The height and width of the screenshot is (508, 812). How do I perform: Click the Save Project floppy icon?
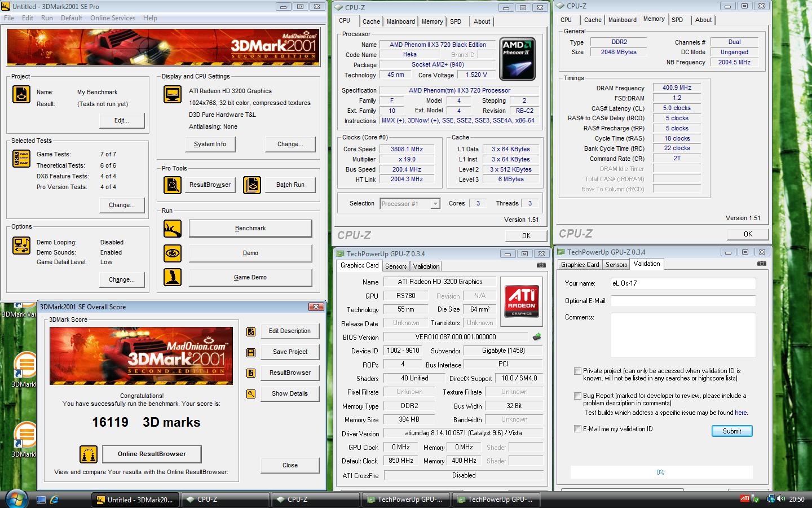click(251, 352)
